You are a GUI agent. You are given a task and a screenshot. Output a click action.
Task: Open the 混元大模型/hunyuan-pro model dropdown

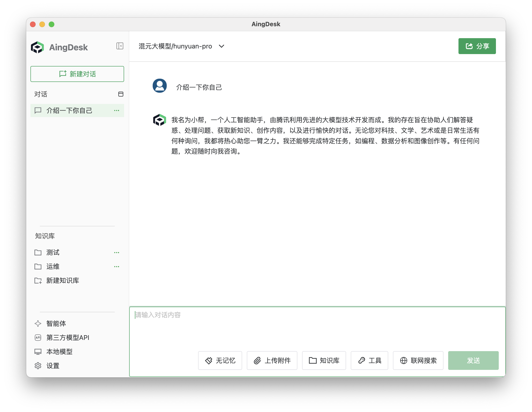pos(181,46)
